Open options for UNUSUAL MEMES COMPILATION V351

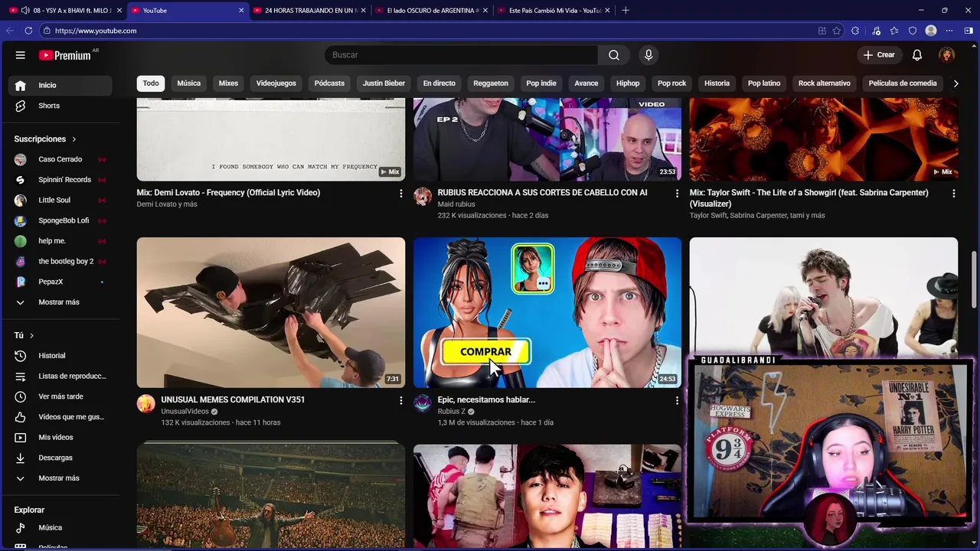click(400, 400)
